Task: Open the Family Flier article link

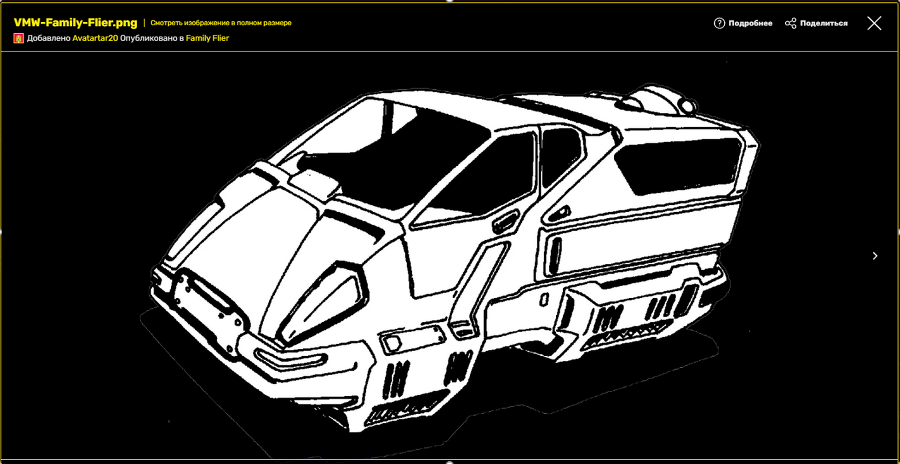Action: point(207,38)
